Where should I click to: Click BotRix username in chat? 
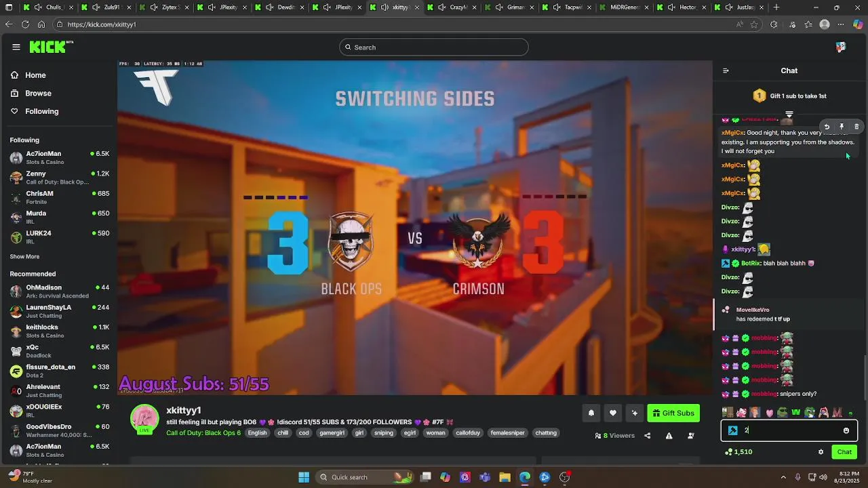(750, 263)
